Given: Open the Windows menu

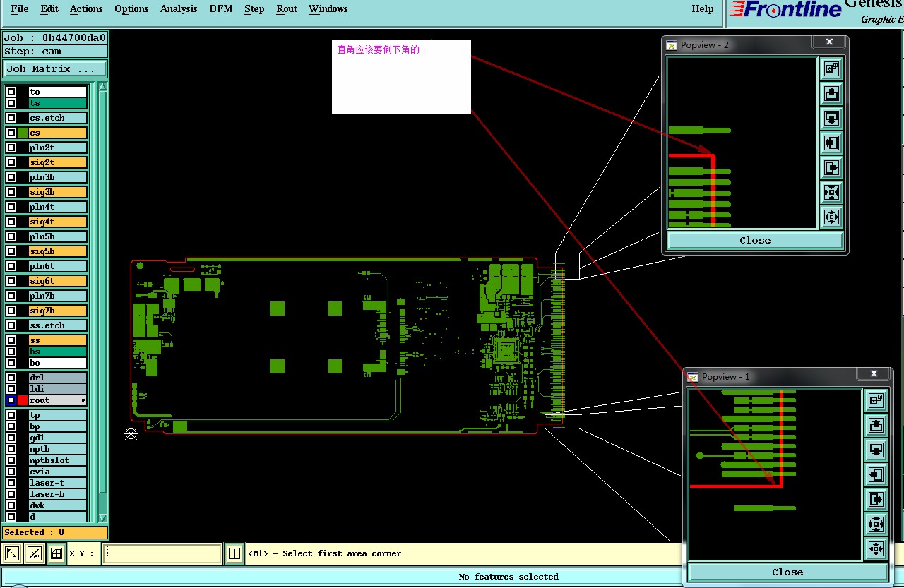Looking at the screenshot, I should (328, 8).
